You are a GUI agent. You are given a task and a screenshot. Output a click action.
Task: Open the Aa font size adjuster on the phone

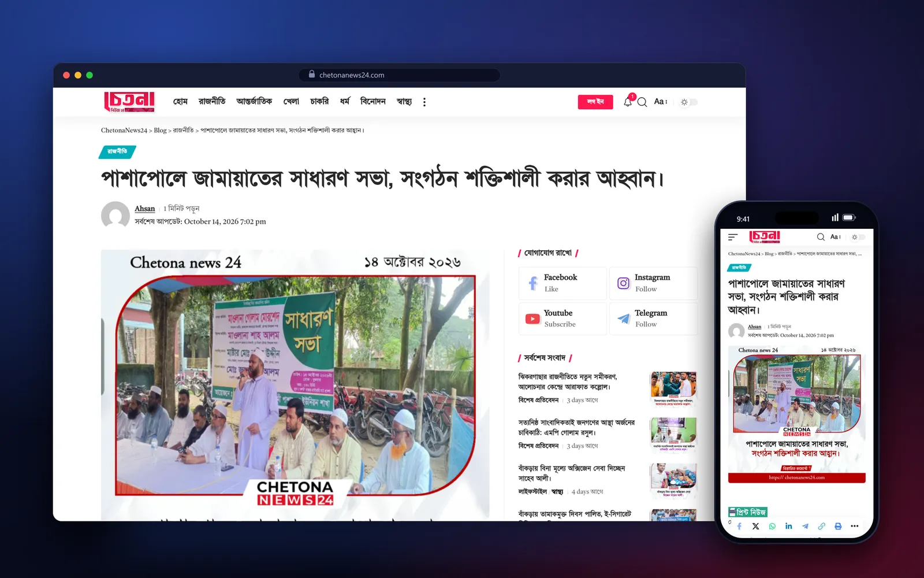pos(836,237)
